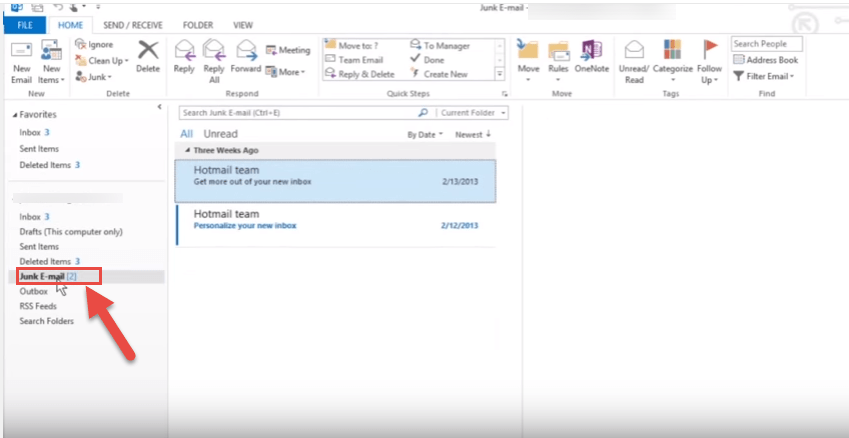Open the More respond dropdown
This screenshot has height=438, width=849.
285,72
